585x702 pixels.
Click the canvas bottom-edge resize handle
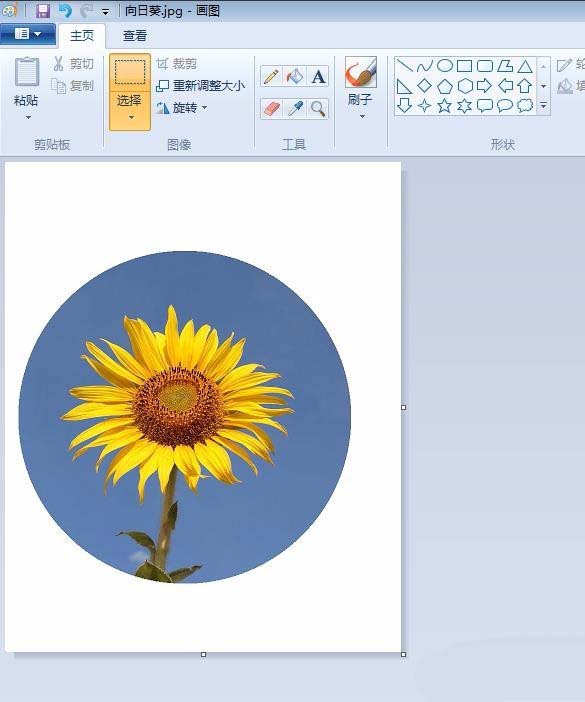tap(204, 655)
